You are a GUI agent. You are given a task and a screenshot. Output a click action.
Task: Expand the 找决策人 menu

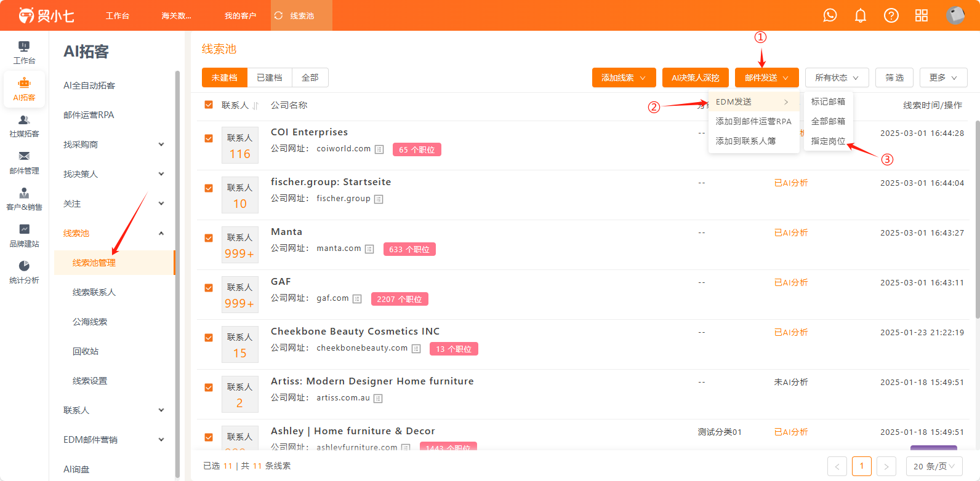tap(114, 174)
